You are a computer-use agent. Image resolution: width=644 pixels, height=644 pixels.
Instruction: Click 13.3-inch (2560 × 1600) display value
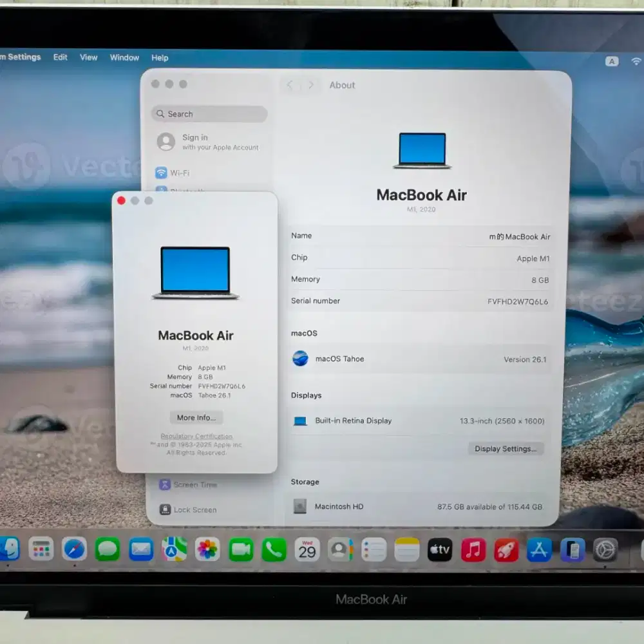tap(502, 421)
